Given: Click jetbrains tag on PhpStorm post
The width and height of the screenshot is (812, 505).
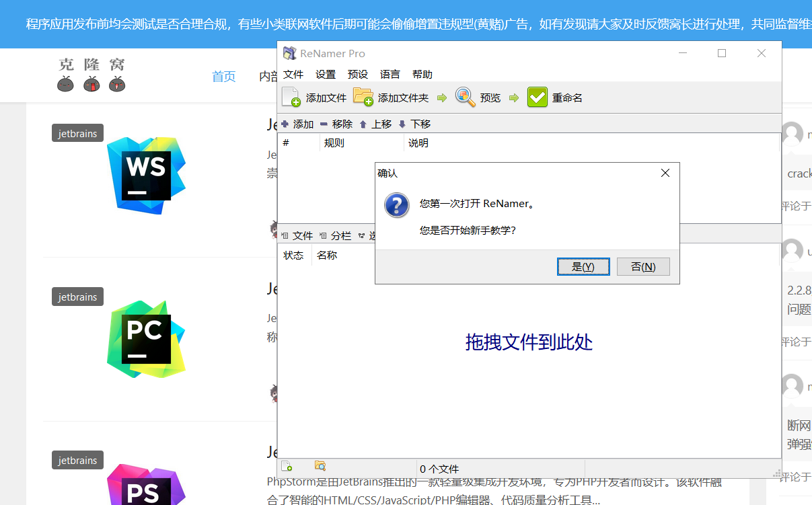Looking at the screenshot, I should (77, 460).
